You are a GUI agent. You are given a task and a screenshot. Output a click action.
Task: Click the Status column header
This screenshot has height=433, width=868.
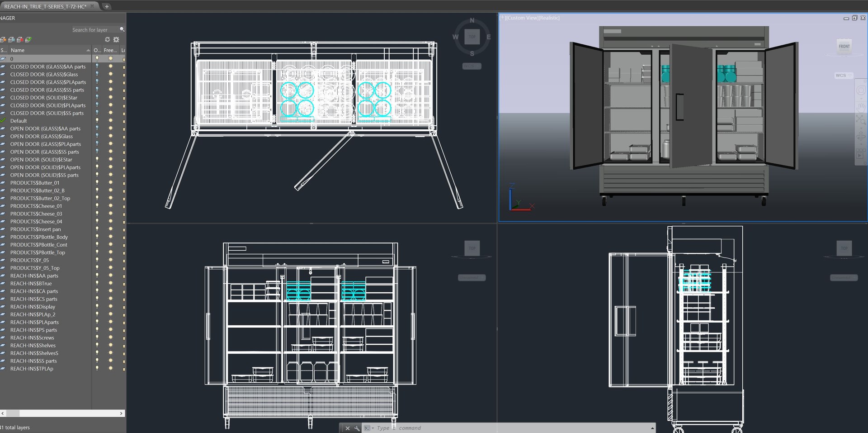(x=4, y=50)
